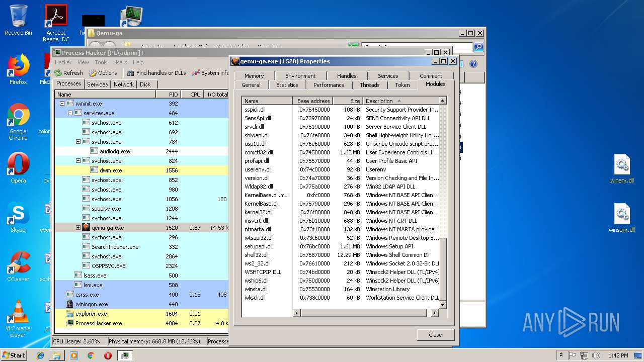644x362 pixels.
Task: Select winlogon.exe process icon
Action: click(70, 304)
